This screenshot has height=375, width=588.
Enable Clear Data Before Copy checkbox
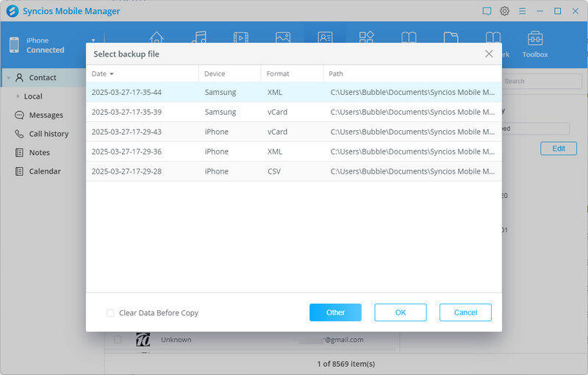pos(110,313)
